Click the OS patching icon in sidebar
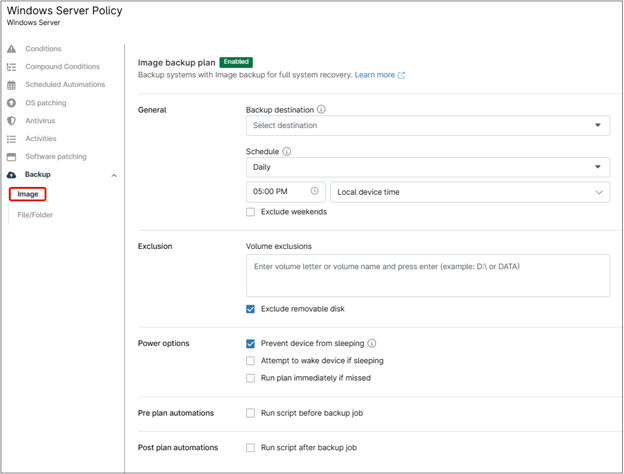The height and width of the screenshot is (474, 624). (12, 103)
